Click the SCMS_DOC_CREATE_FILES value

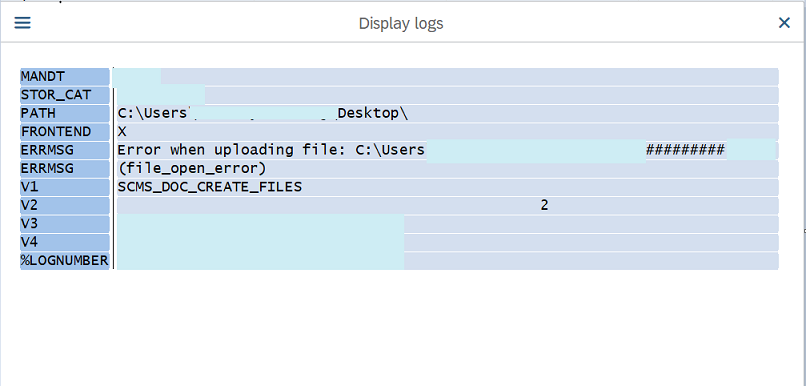coord(210,187)
